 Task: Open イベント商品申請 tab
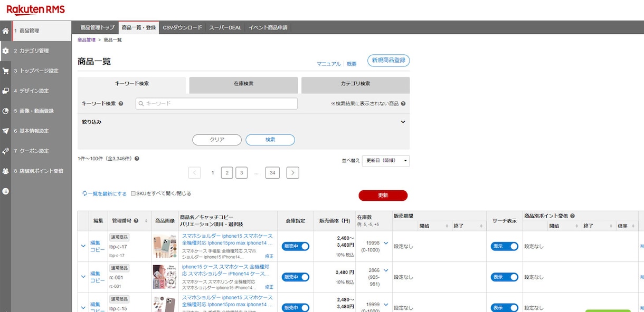pos(268,27)
